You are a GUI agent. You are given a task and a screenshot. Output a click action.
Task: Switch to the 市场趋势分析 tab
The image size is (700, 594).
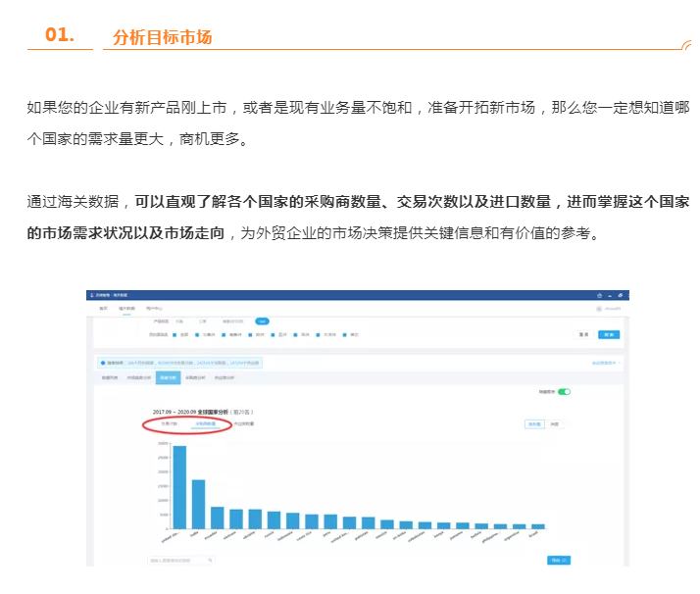pos(139,377)
